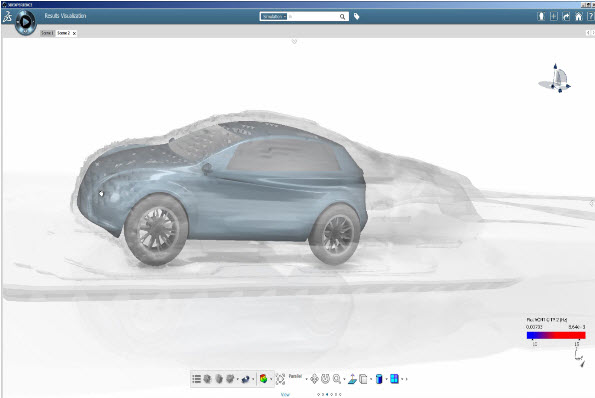Click the first shaded cube icon
Screen dimensions: 595x398
pos(207,379)
